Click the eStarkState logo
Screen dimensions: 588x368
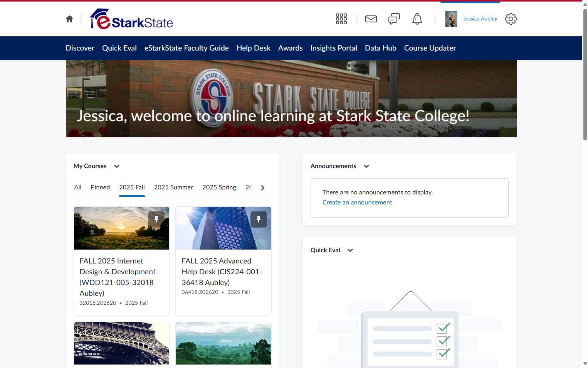tap(131, 19)
